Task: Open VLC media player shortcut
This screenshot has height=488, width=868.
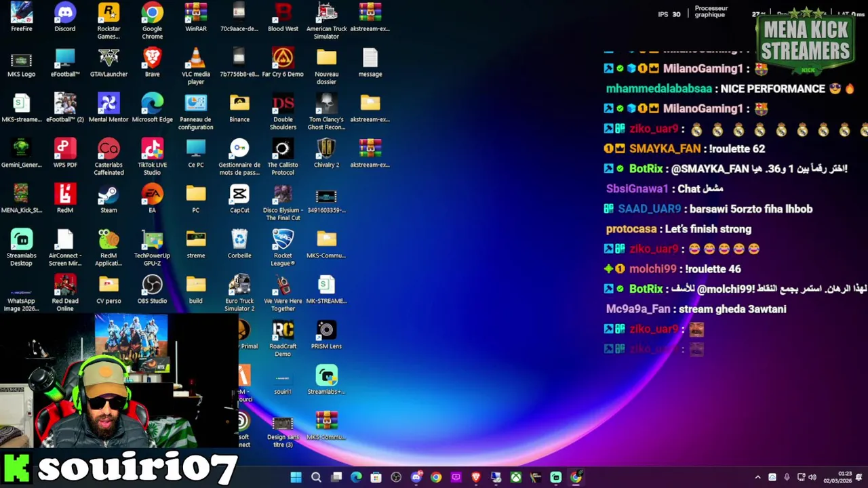Action: point(196,66)
